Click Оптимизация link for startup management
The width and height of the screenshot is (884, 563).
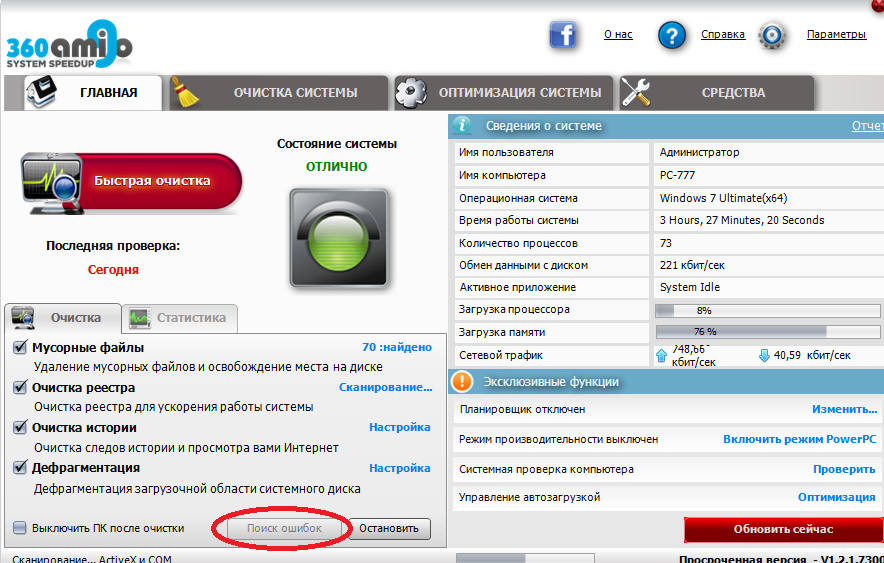pyautogui.click(x=837, y=497)
